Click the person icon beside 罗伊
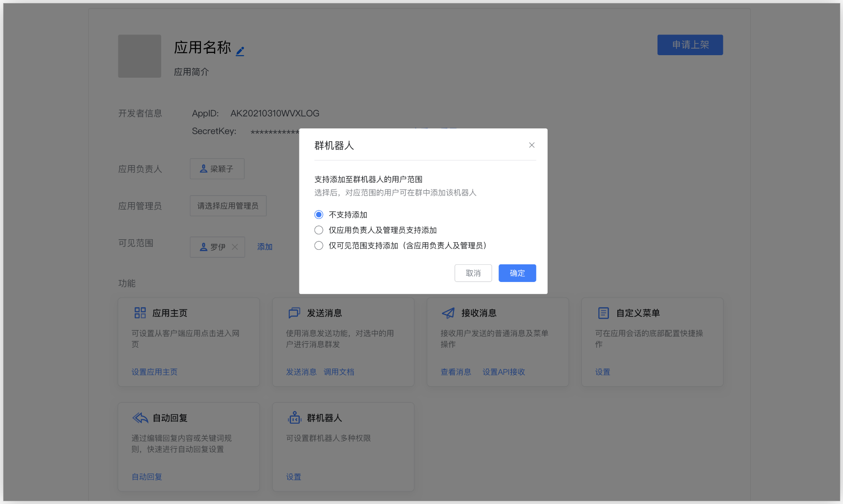The height and width of the screenshot is (504, 843). click(x=204, y=247)
